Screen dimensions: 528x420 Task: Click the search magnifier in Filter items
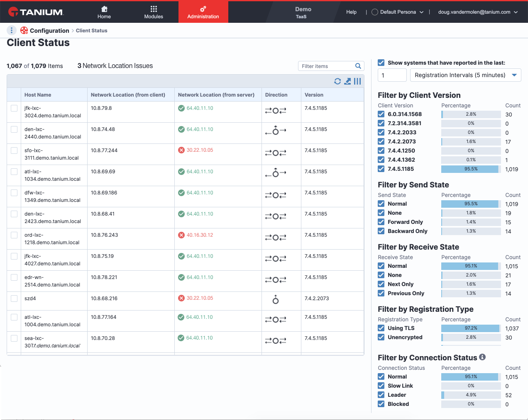click(358, 66)
